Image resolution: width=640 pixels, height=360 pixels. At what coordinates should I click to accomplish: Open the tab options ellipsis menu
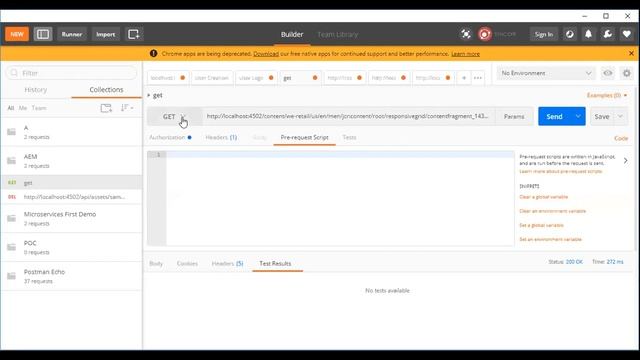click(x=478, y=78)
